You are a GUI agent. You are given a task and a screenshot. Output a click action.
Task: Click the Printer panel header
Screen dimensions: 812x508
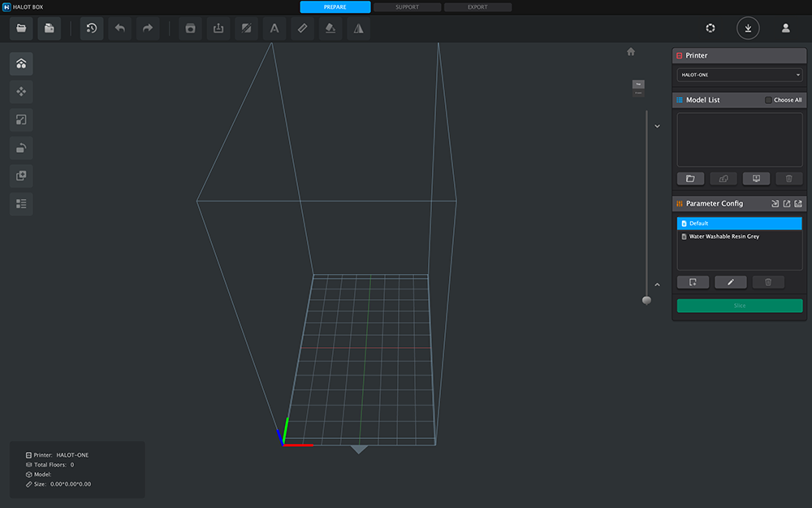coord(740,55)
